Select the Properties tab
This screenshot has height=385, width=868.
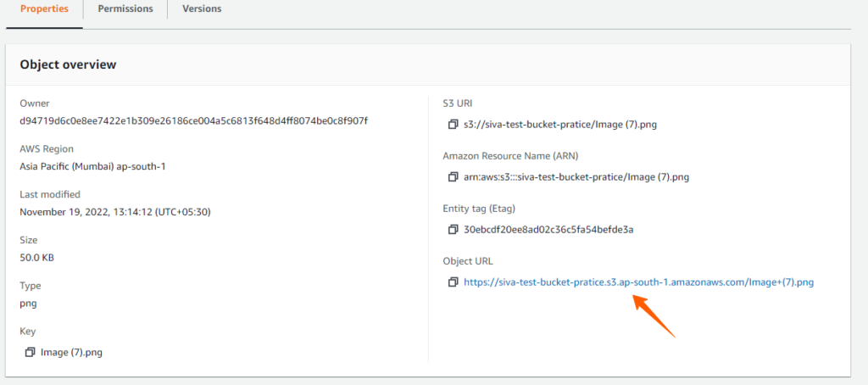(x=44, y=8)
